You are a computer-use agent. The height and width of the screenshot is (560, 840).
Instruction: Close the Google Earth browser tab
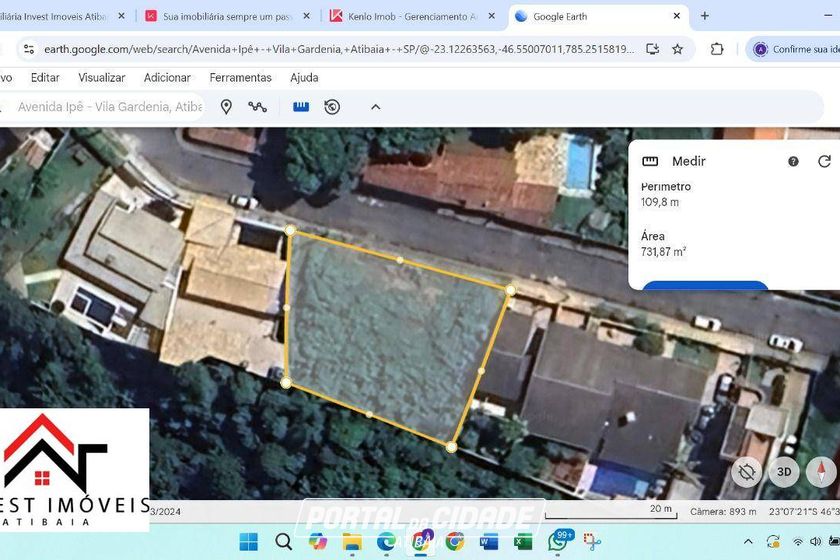(x=677, y=16)
